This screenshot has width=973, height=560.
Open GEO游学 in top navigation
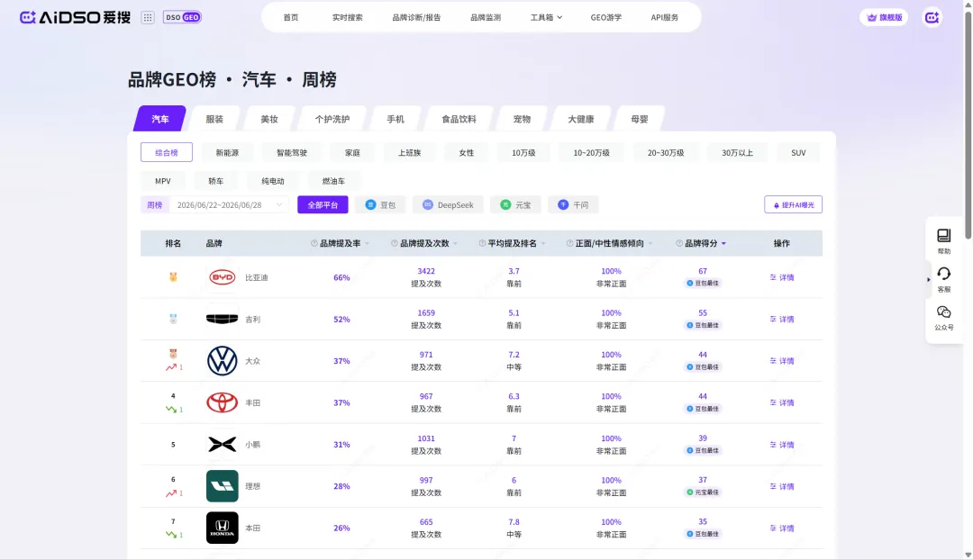click(x=606, y=17)
